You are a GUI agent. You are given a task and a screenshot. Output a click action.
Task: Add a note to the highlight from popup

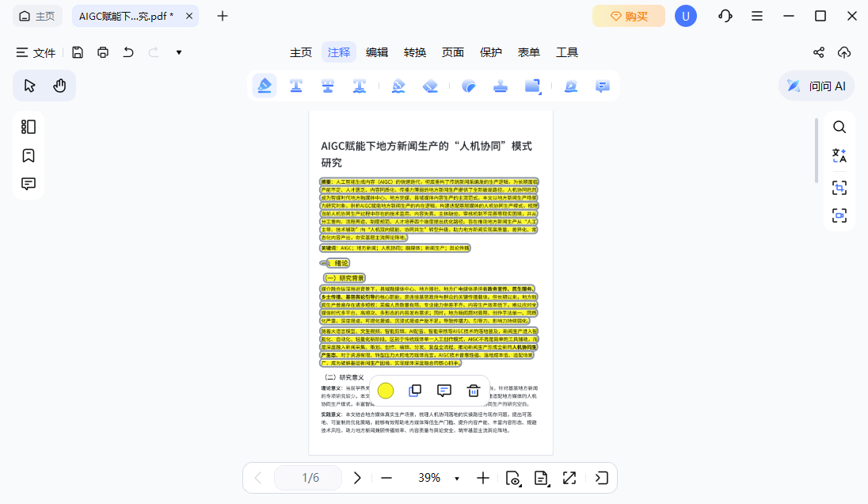coord(444,391)
